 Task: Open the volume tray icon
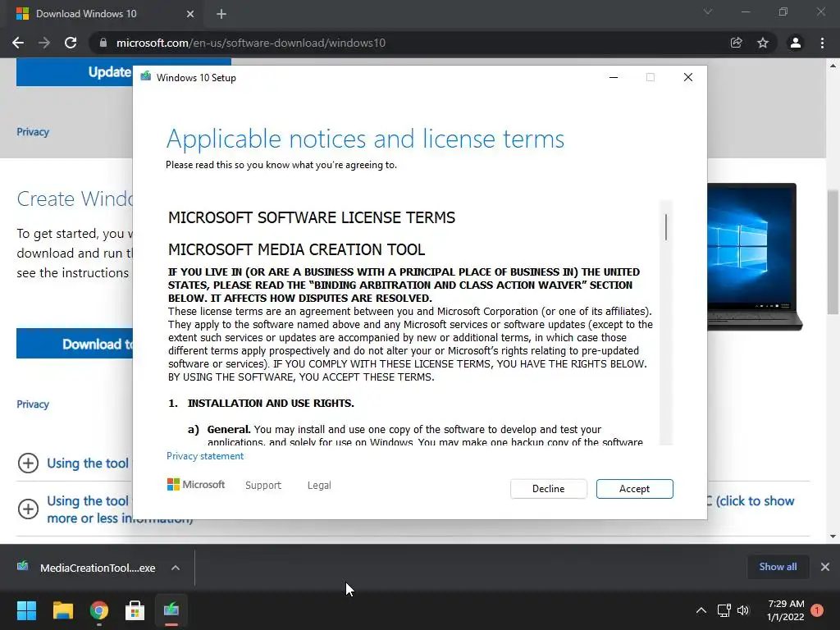click(743, 610)
